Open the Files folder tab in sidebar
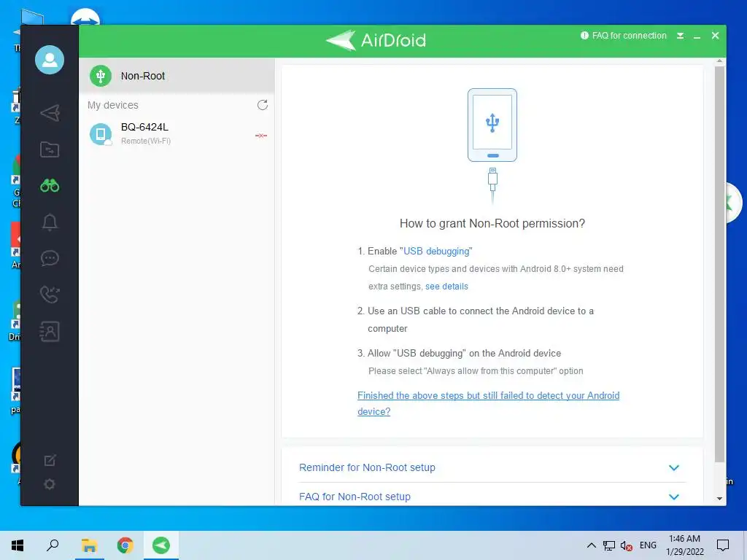The height and width of the screenshot is (560, 747). pyautogui.click(x=50, y=149)
